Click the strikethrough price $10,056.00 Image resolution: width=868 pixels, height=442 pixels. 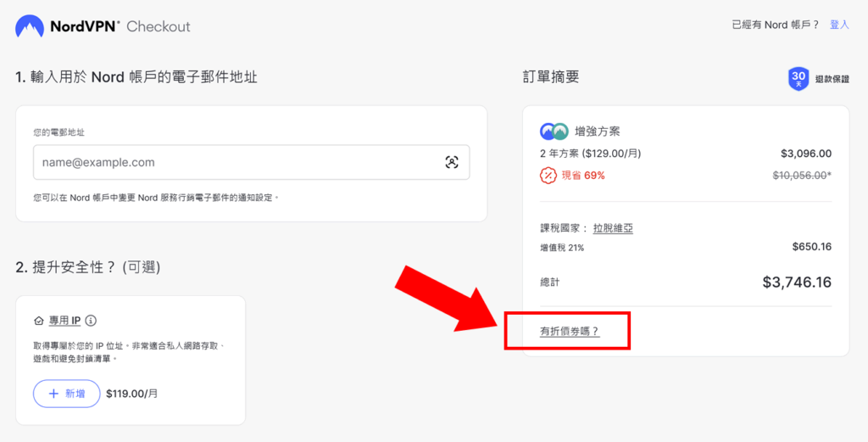click(x=802, y=176)
